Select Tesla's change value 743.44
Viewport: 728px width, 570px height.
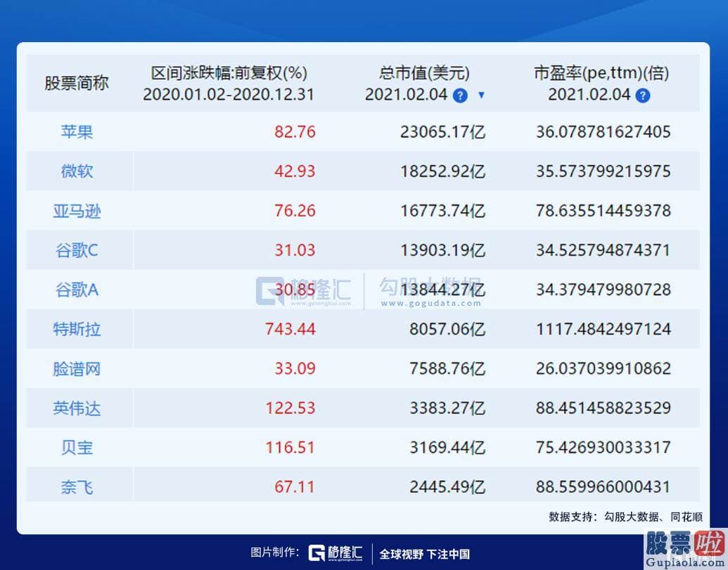coord(290,329)
